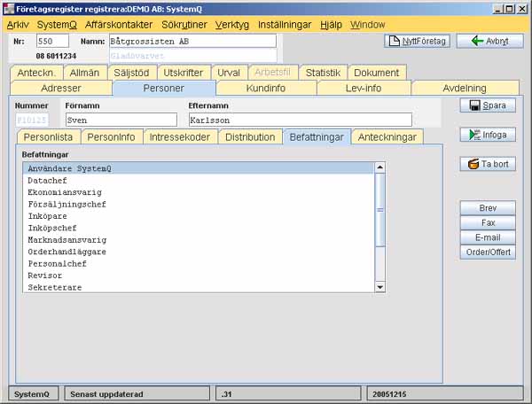The height and width of the screenshot is (404, 532).
Task: Select the Personer tab
Action: pyautogui.click(x=164, y=88)
